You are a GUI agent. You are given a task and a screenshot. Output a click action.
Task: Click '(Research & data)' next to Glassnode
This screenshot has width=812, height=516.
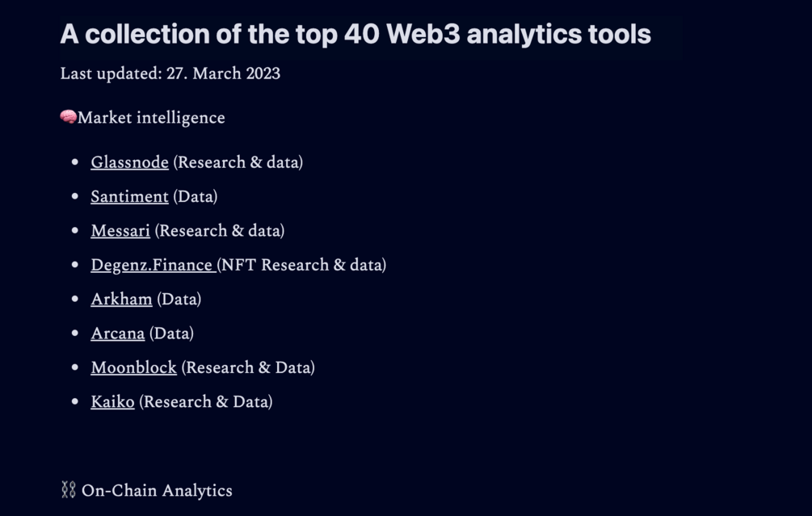(238, 162)
